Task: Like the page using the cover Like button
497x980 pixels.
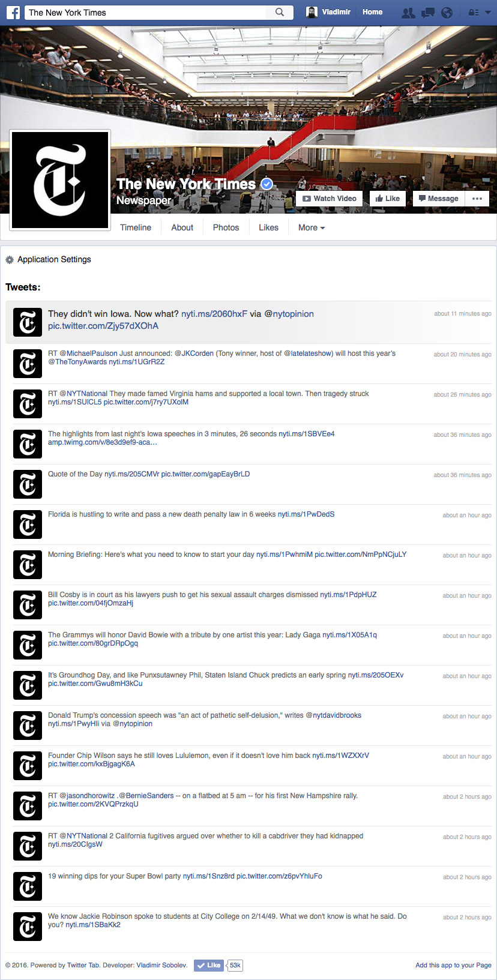Action: tap(387, 199)
